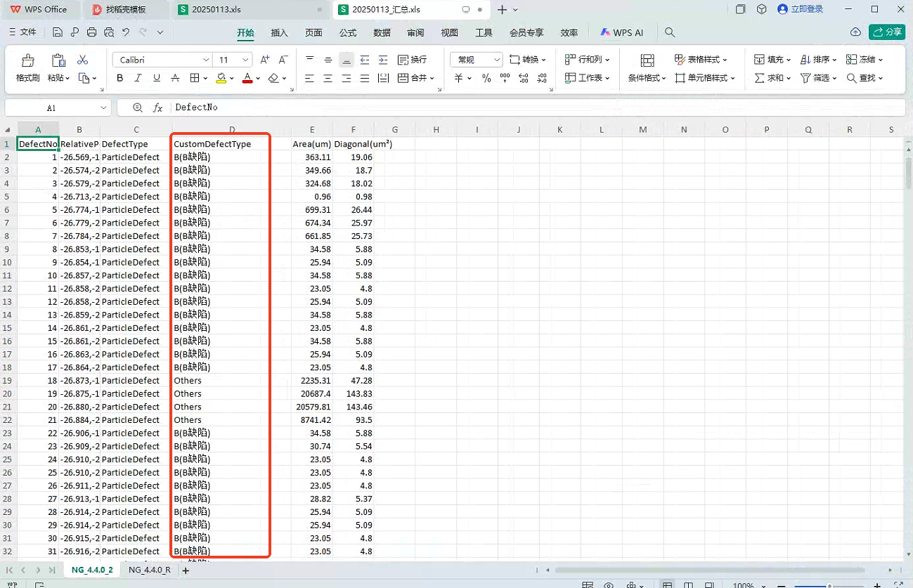Select column D header
Viewport: 913px width, 588px height.
coord(232,129)
